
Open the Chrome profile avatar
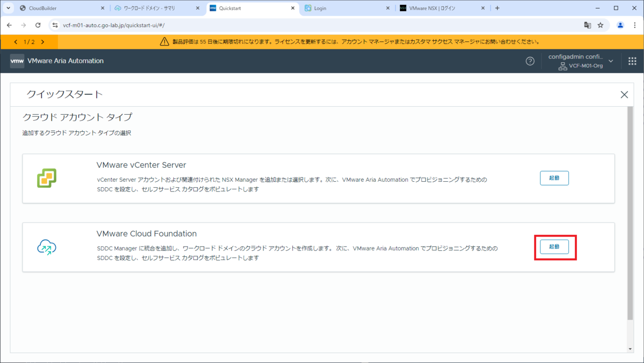(620, 25)
